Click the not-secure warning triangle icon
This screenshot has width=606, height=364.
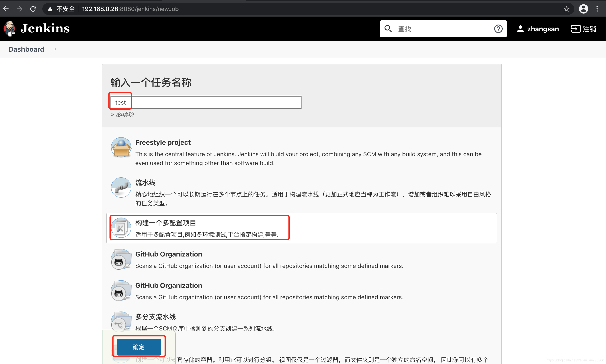[x=50, y=9]
